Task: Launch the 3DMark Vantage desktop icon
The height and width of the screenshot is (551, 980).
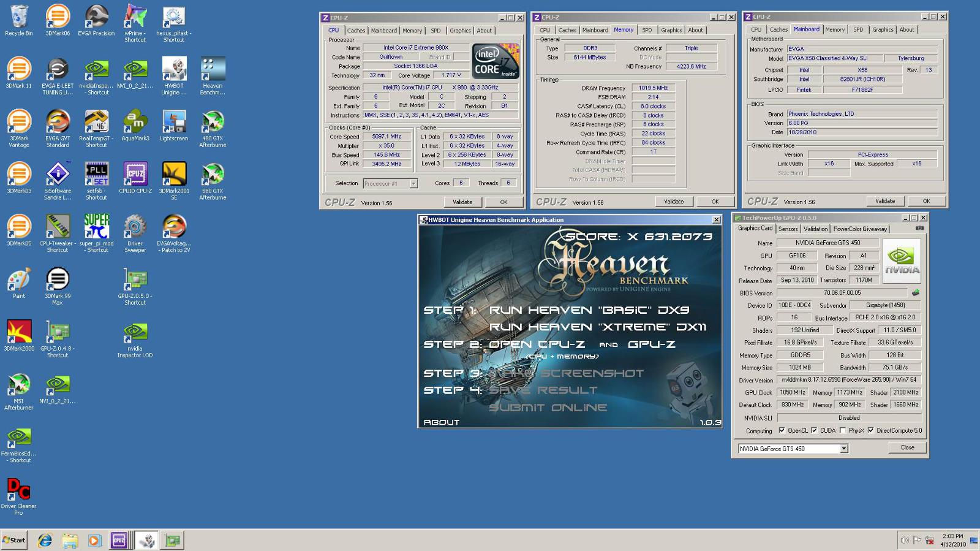Action: pyautogui.click(x=19, y=129)
